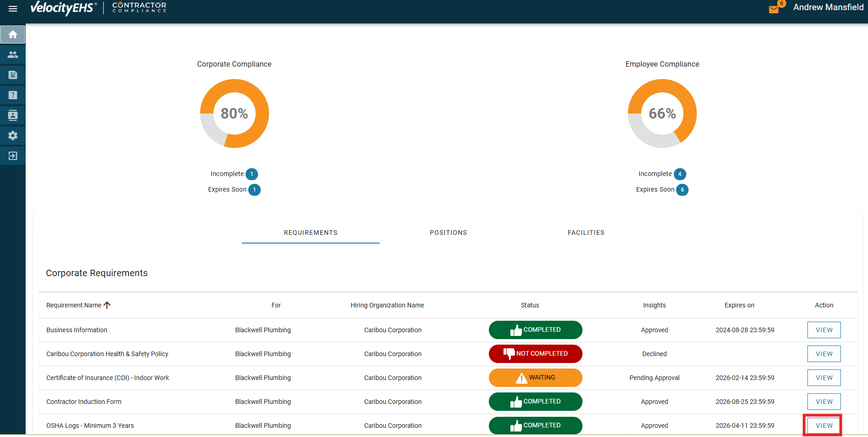The image size is (868, 437).
Task: Open the hamburger navigation menu
Action: [13, 9]
